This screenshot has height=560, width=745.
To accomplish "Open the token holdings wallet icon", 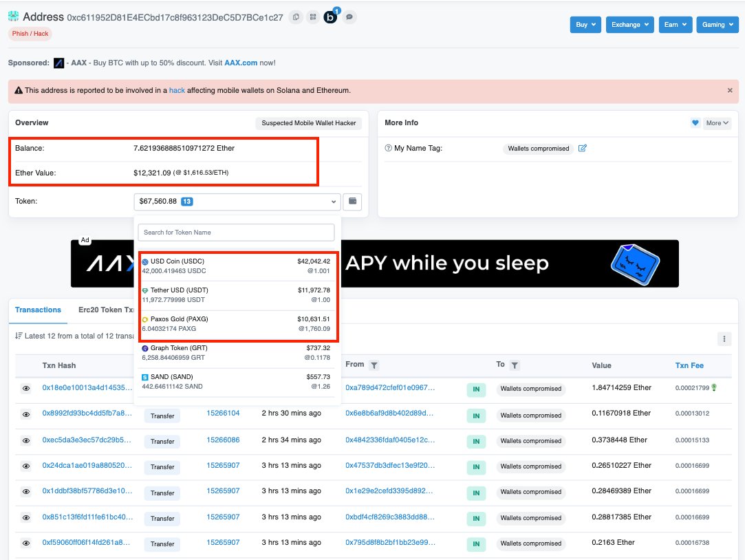I will coord(352,202).
